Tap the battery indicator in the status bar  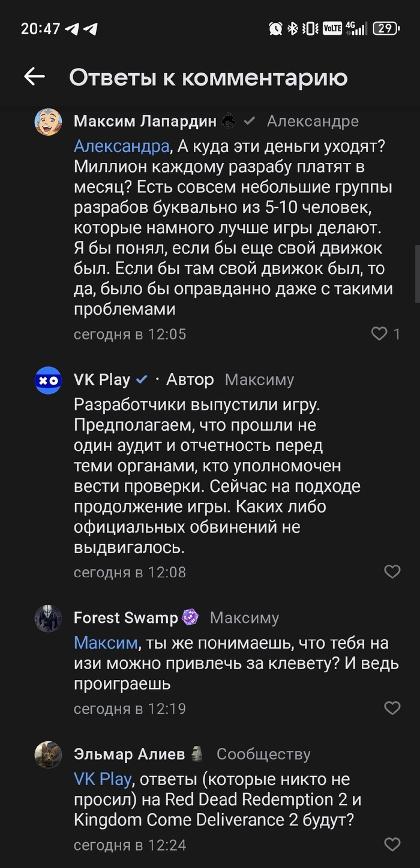(x=386, y=28)
